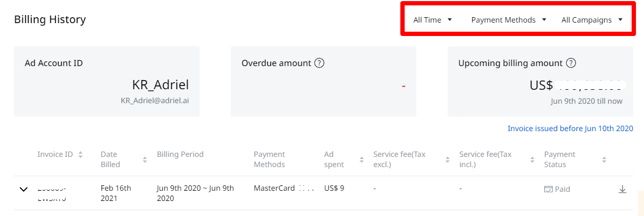Screen dimensions: 644x216
Task: Sort by Service fee (Tax incl.)
Action: (532, 160)
